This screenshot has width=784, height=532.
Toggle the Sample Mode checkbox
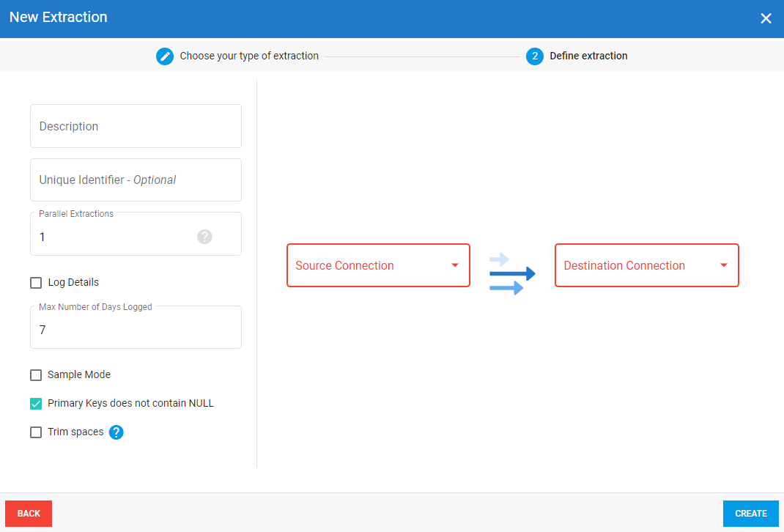36,375
